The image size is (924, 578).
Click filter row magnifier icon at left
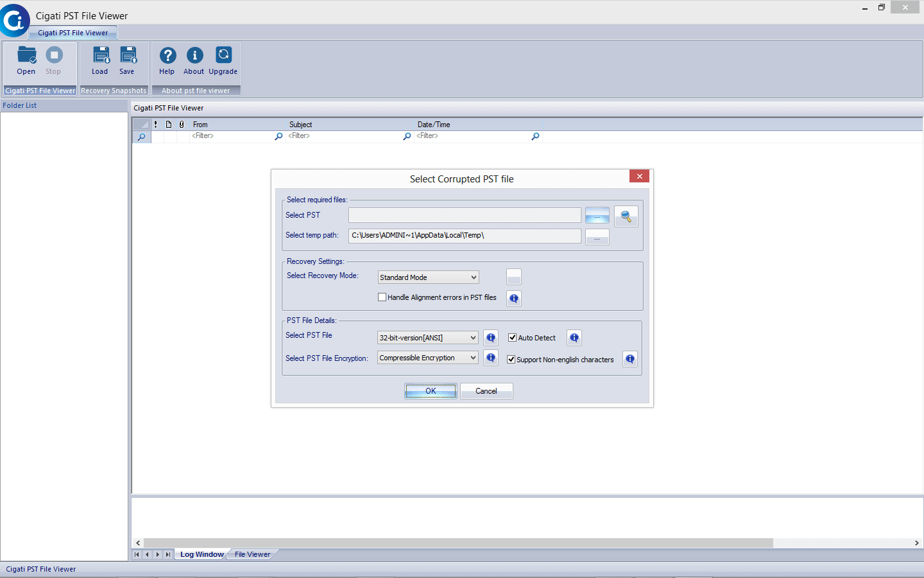pos(142,137)
